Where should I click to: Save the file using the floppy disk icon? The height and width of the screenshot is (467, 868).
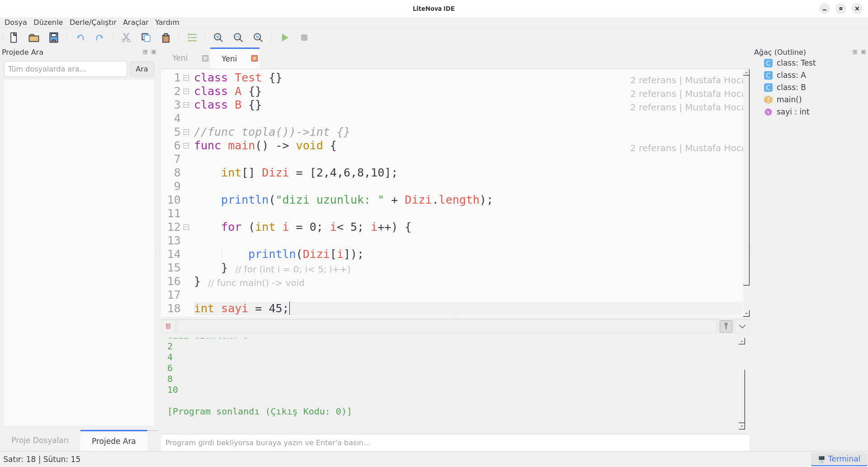(x=54, y=38)
